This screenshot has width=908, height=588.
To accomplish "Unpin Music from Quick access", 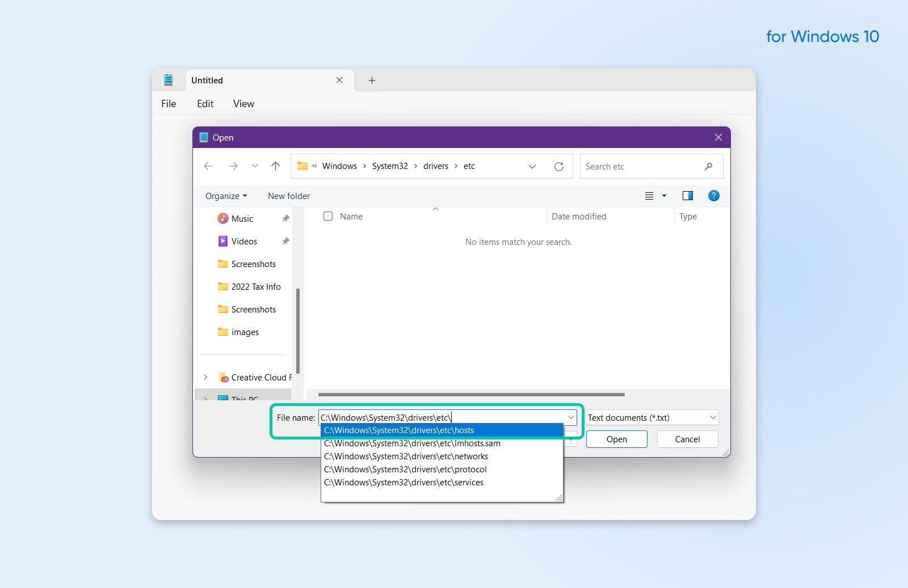I will [x=285, y=218].
